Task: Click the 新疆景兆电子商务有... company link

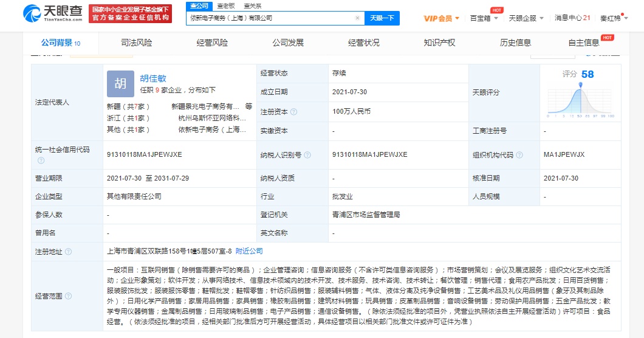Action: [205, 106]
